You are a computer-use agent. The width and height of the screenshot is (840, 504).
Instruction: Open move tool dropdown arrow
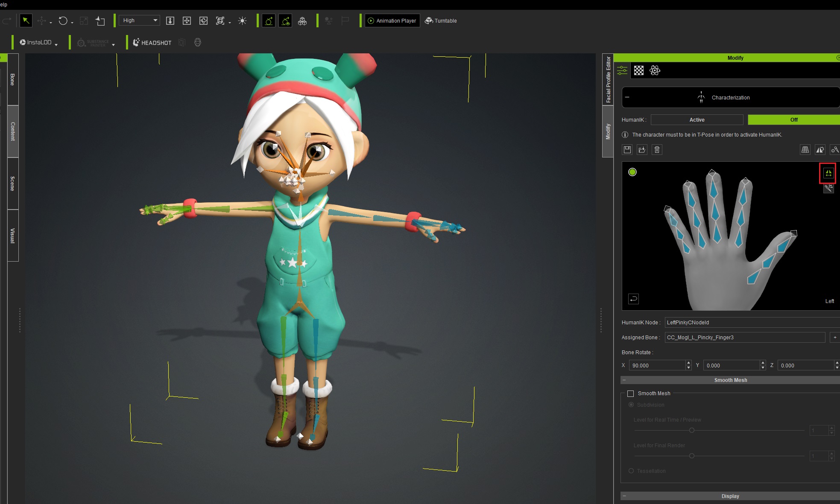point(51,22)
